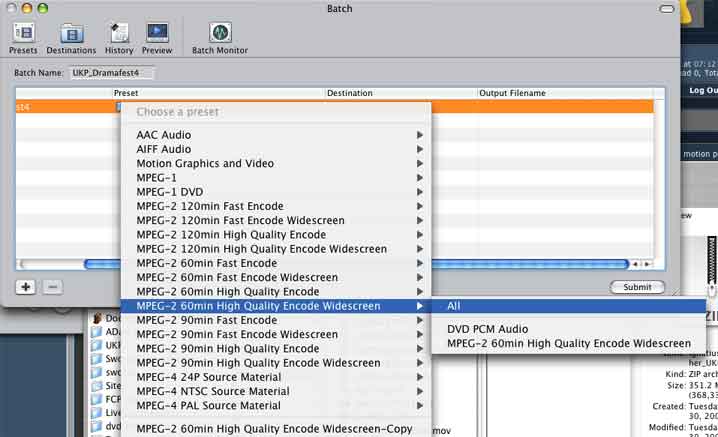Open the Preview toolbar icon
The width and height of the screenshot is (718, 437).
pos(157,38)
